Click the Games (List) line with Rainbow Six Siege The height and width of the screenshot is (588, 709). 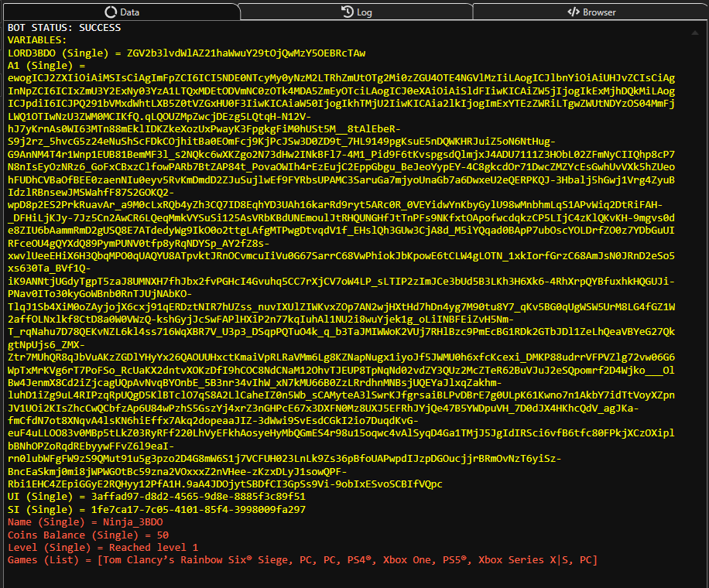[303, 560]
